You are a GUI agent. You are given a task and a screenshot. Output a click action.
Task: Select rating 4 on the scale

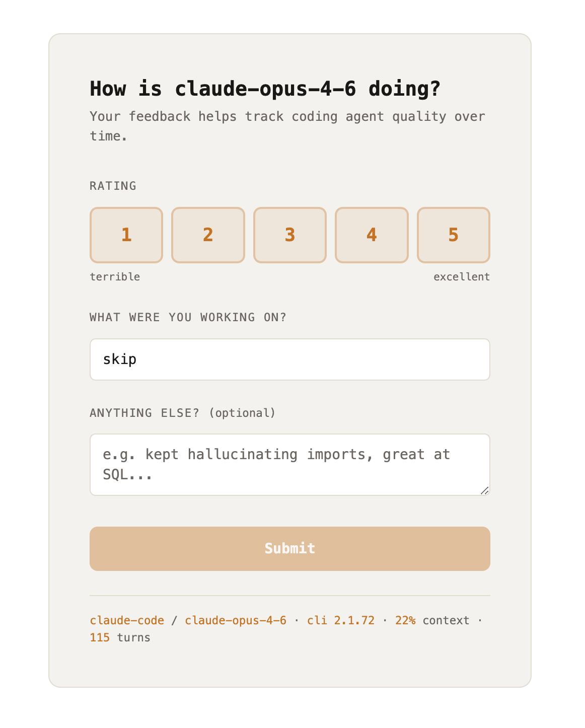(371, 235)
